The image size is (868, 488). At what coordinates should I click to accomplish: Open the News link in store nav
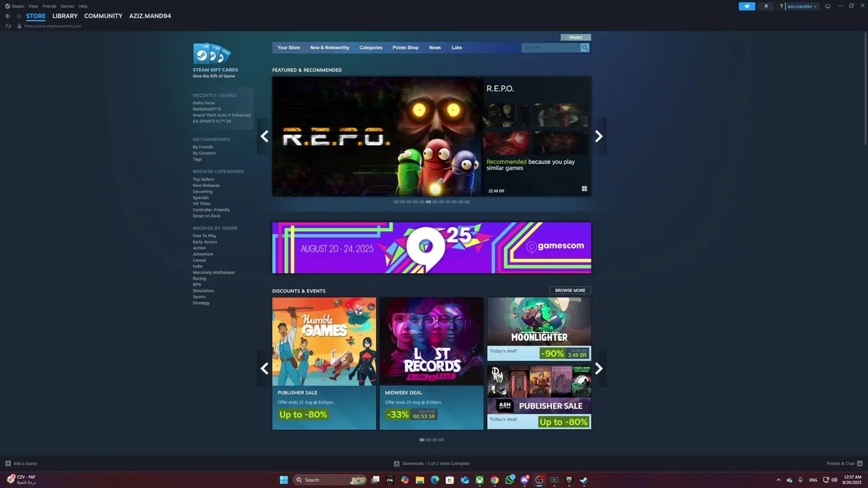point(435,47)
